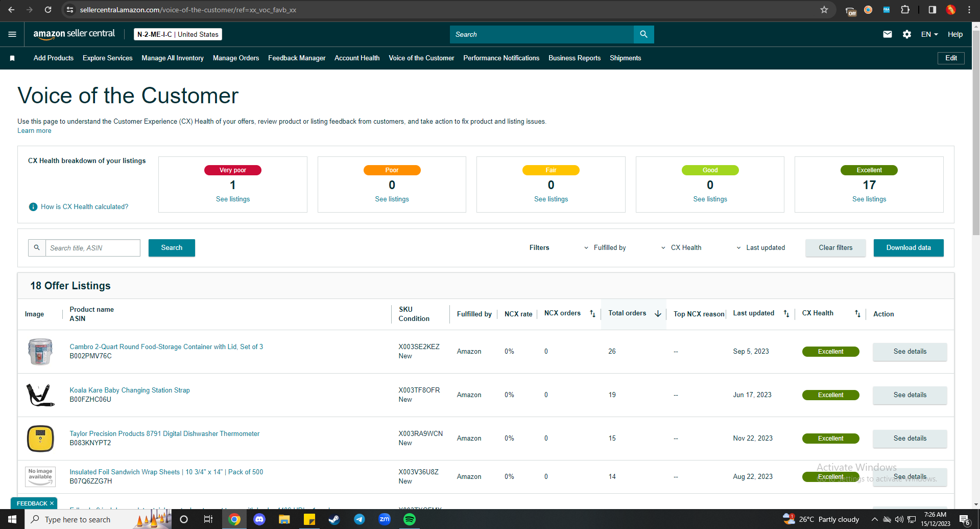Open Feedback Manager
This screenshot has width=980, height=529.
coord(297,58)
